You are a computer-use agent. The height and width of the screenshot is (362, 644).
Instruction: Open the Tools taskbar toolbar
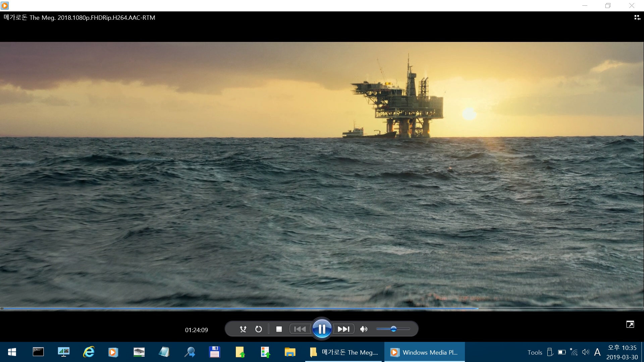click(535, 352)
